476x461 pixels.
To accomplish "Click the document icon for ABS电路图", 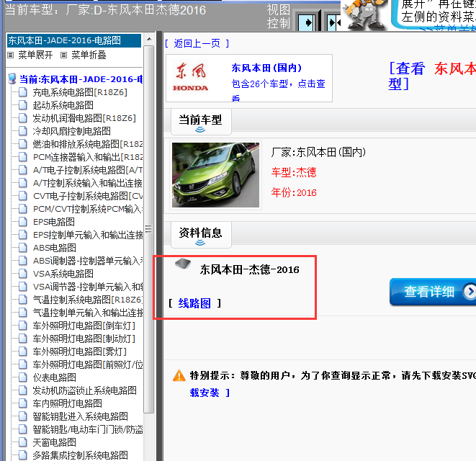I will coord(23,248).
